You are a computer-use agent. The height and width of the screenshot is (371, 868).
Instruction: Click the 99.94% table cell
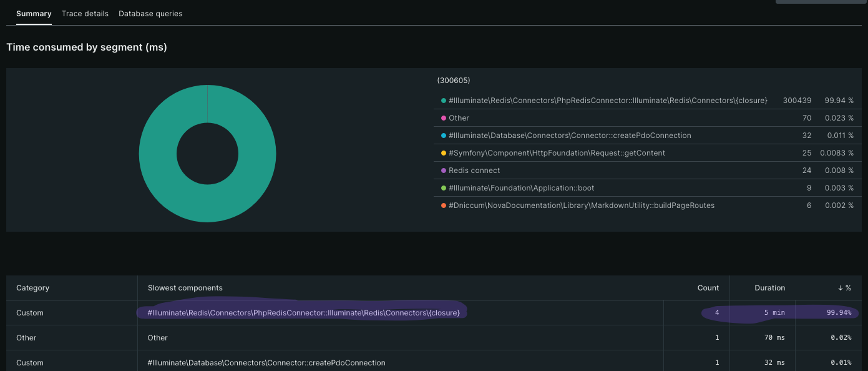[839, 312]
